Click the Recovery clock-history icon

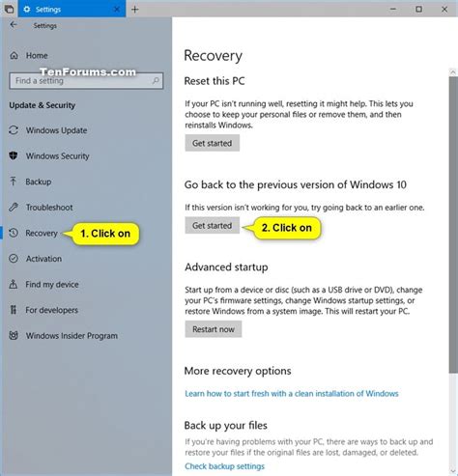14,233
